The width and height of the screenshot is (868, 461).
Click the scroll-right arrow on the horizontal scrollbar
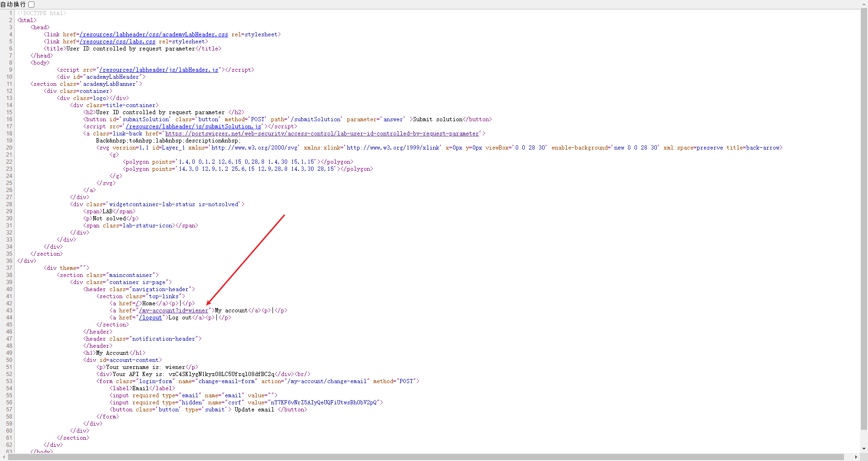(856, 457)
